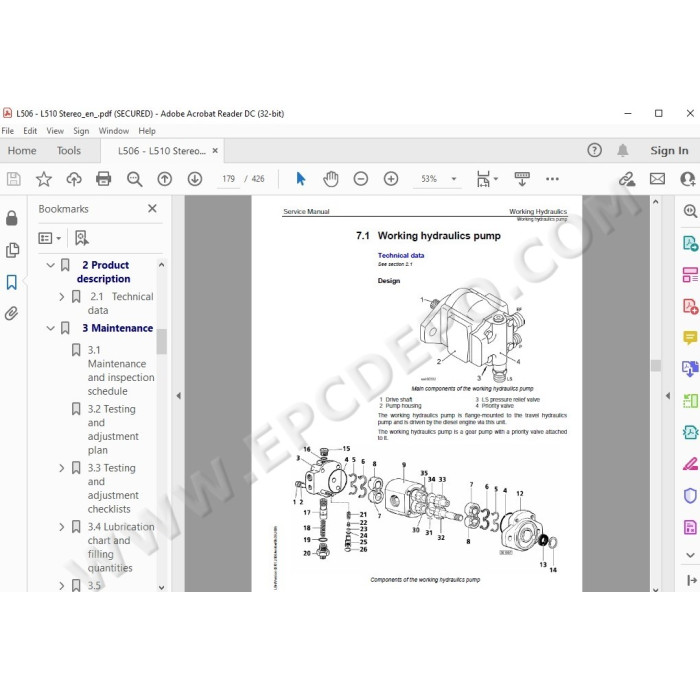
Task: Upload file to Document Cloud
Action: [x=74, y=179]
